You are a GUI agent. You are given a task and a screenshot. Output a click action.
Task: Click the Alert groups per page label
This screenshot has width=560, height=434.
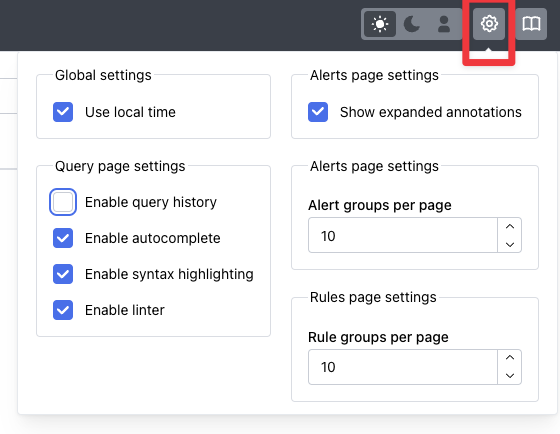380,205
